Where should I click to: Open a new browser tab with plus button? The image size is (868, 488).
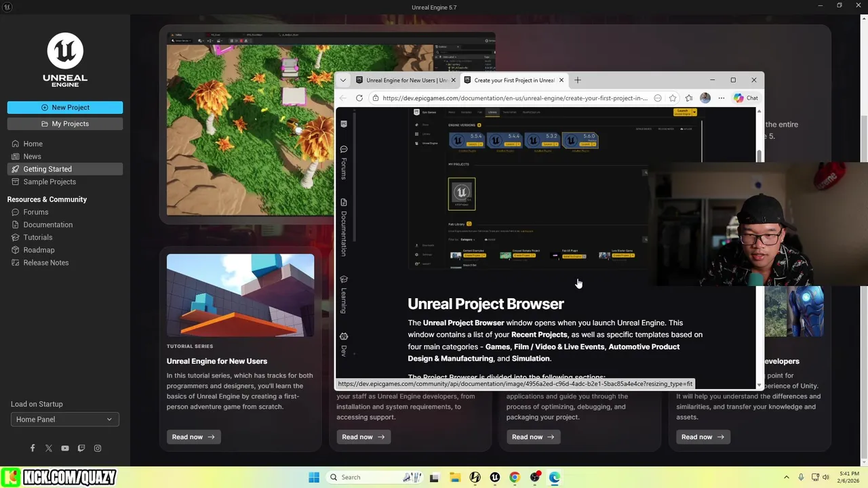578,80
